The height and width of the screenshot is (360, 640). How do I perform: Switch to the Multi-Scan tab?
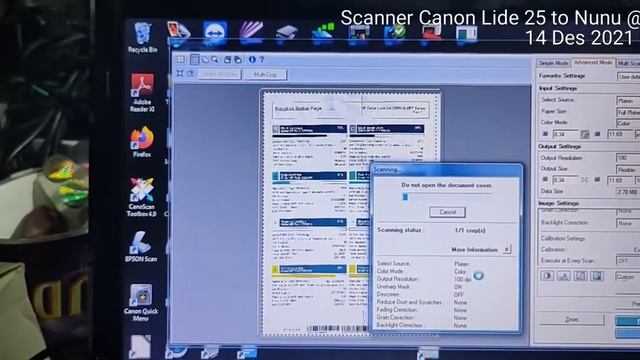pos(628,63)
